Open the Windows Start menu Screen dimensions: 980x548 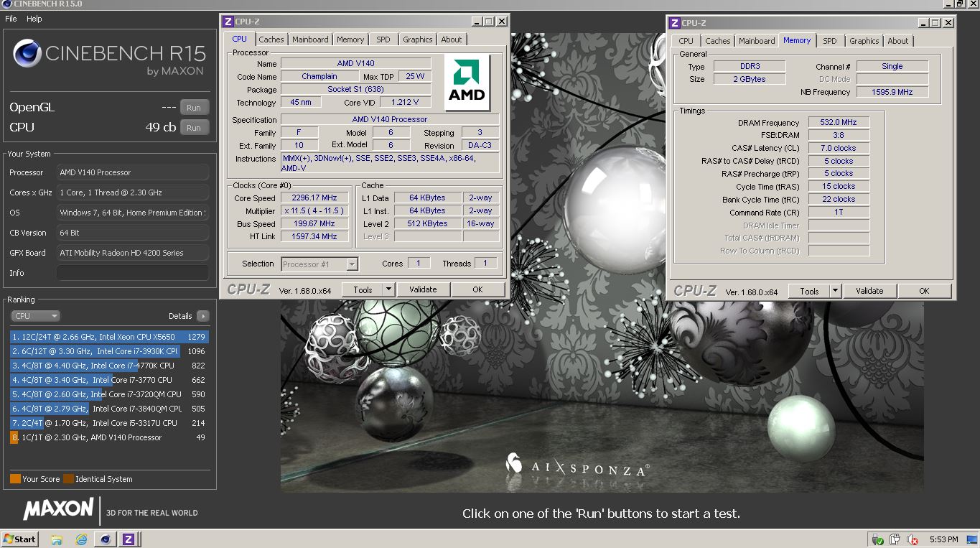(x=19, y=539)
